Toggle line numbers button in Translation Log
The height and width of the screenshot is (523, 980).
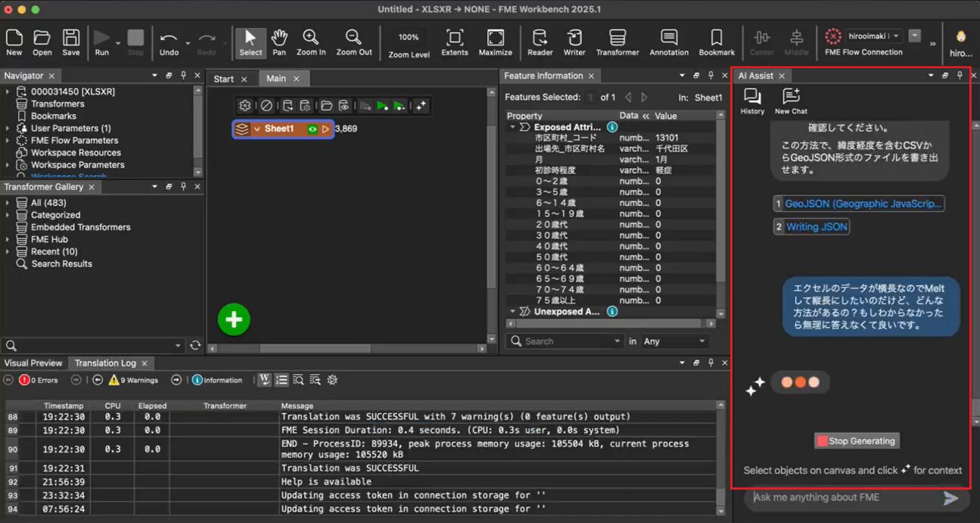[282, 380]
